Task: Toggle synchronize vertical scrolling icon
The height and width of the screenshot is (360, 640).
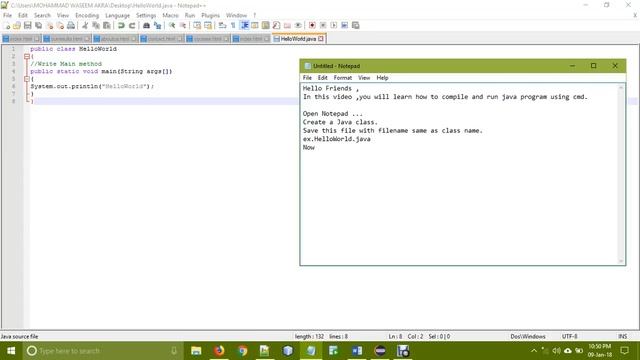Action: (197, 25)
